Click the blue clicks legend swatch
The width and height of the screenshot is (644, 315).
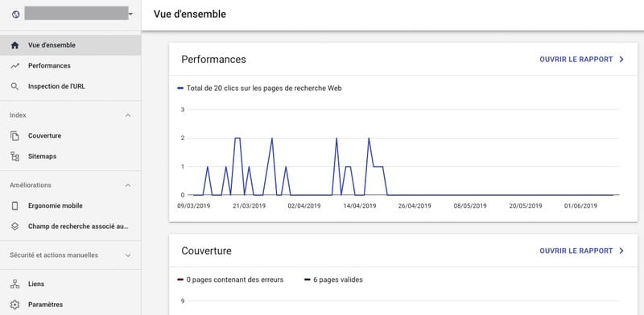pos(180,88)
